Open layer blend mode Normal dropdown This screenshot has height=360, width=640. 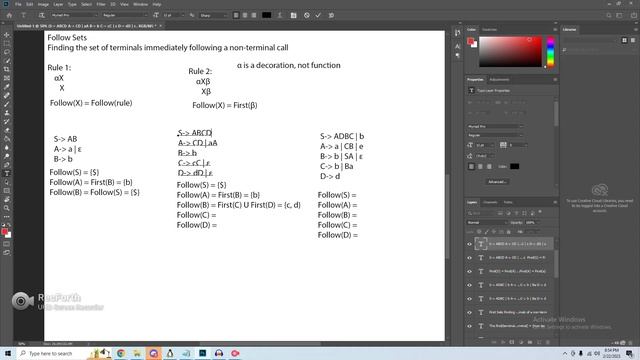click(x=486, y=222)
